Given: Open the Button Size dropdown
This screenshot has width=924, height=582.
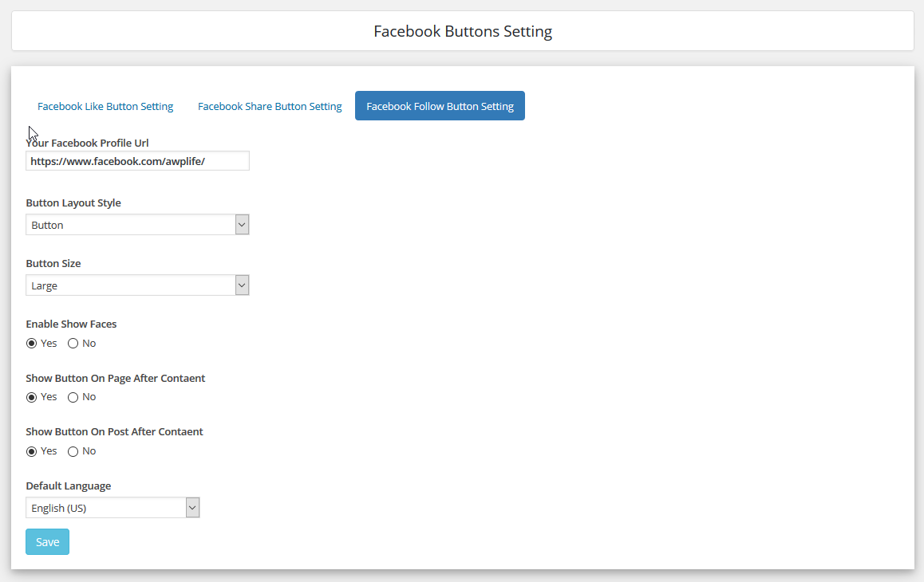Looking at the screenshot, I should pyautogui.click(x=137, y=285).
